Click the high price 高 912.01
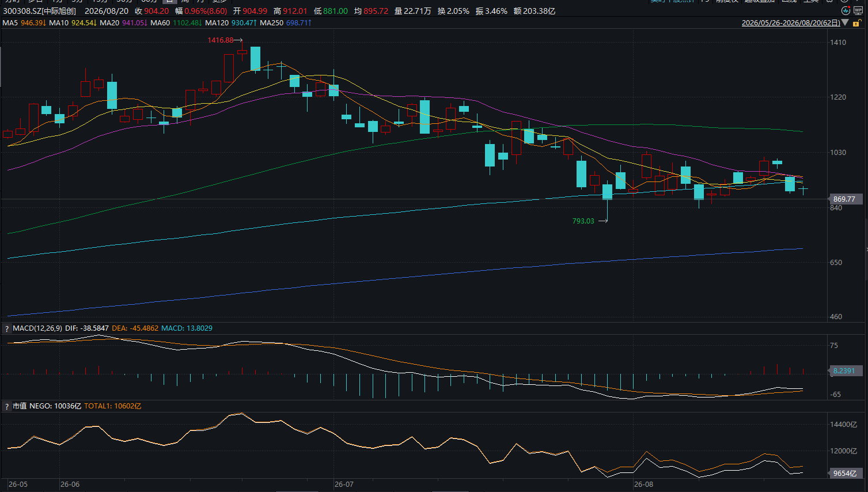This screenshot has height=492, width=868. click(290, 11)
